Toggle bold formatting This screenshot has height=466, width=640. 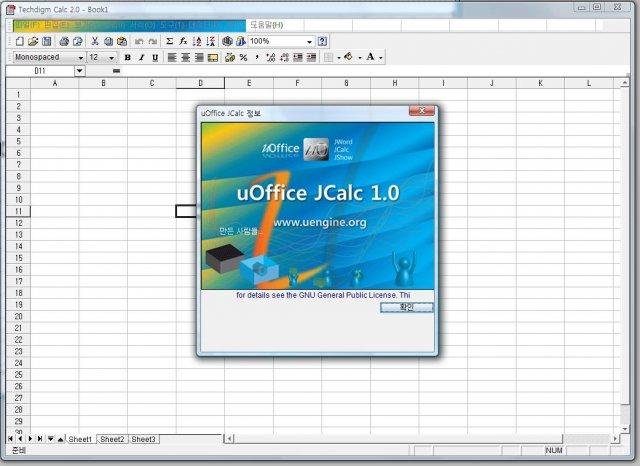pyautogui.click(x=128, y=58)
